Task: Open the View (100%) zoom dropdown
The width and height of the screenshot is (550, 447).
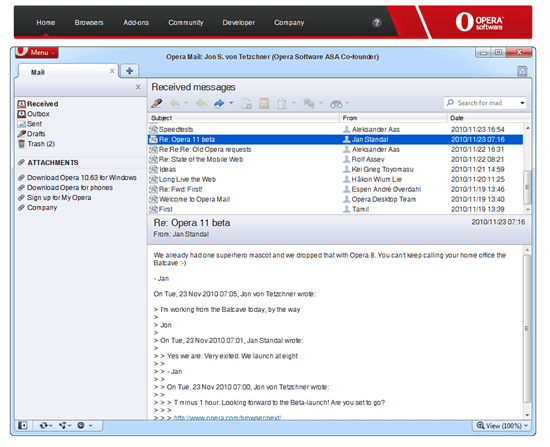Action: pyautogui.click(x=502, y=426)
